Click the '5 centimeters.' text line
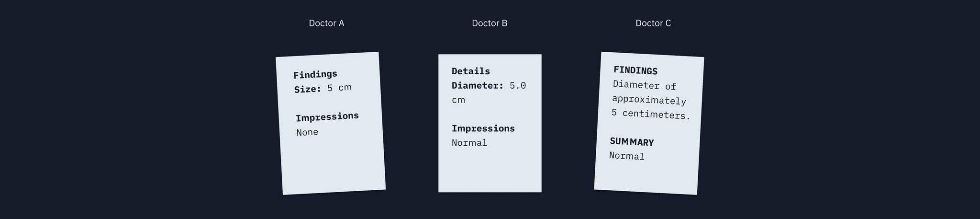This screenshot has height=219, width=980. 651,114
